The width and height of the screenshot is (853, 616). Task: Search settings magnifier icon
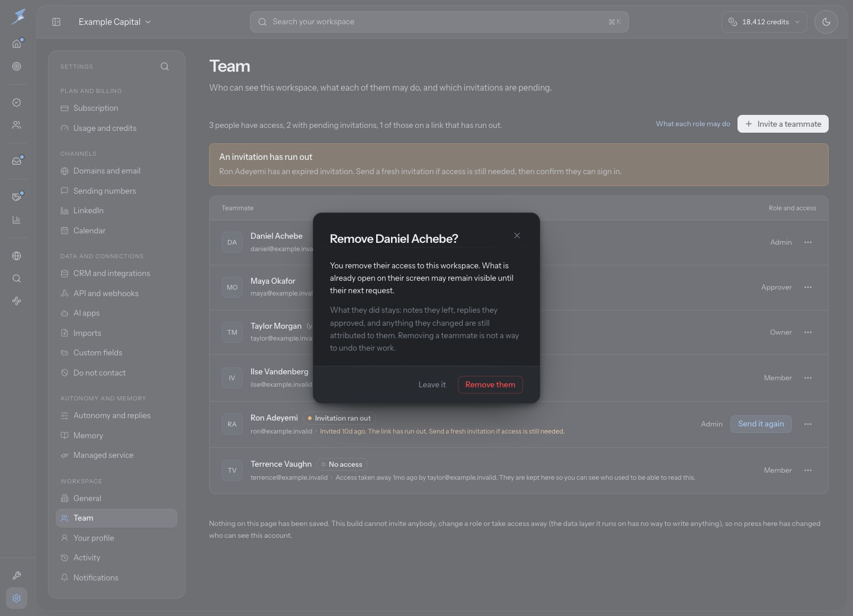pyautogui.click(x=165, y=66)
